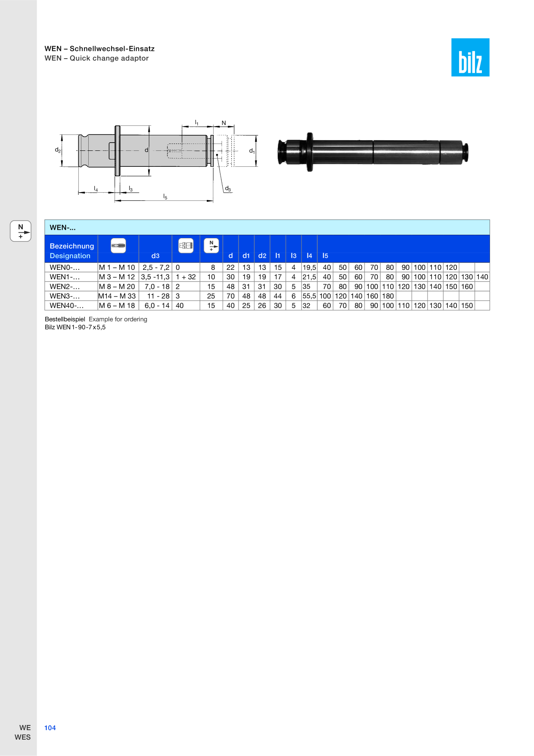Screen dimensions: 534x756
Task: Click the '55,5' l4 value
Action: point(309,296)
